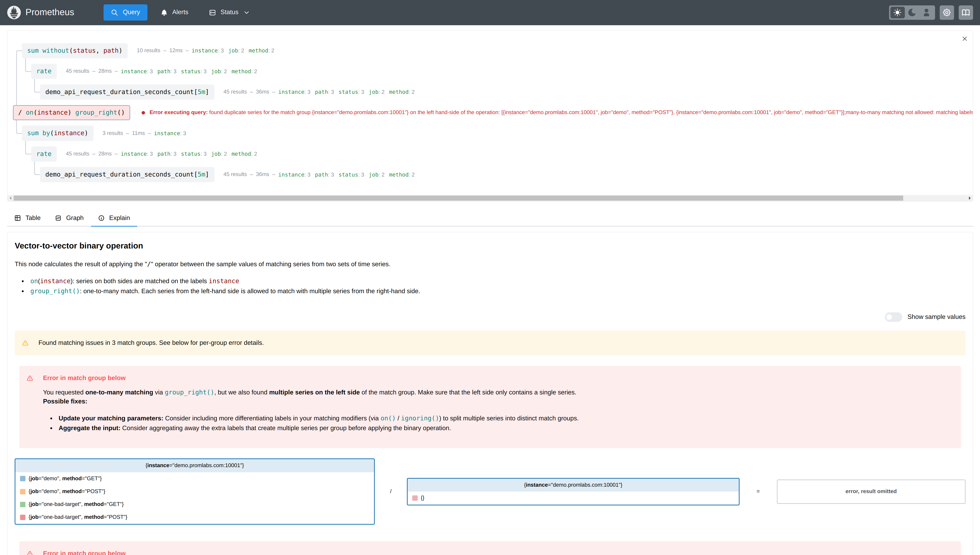980x555 pixels.
Task: Choose the system theme person icon
Action: tap(926, 12)
